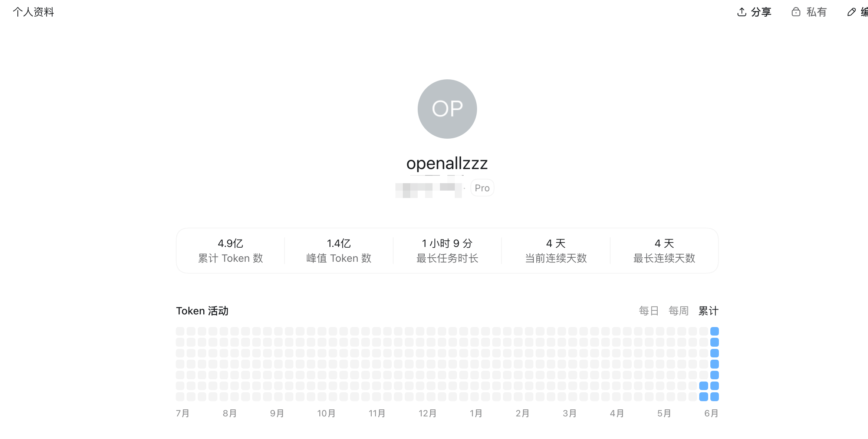Click the 最长连续天数 stat
868x439 pixels.
coord(664,251)
